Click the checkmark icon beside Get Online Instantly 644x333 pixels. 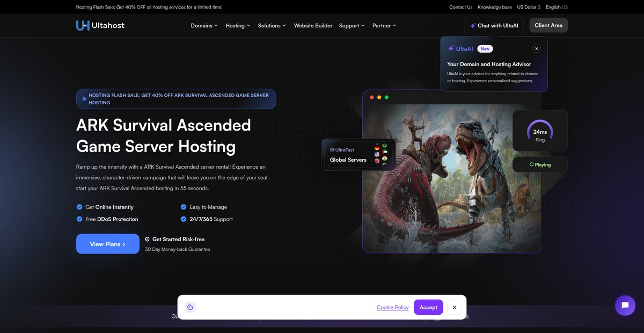[79, 207]
